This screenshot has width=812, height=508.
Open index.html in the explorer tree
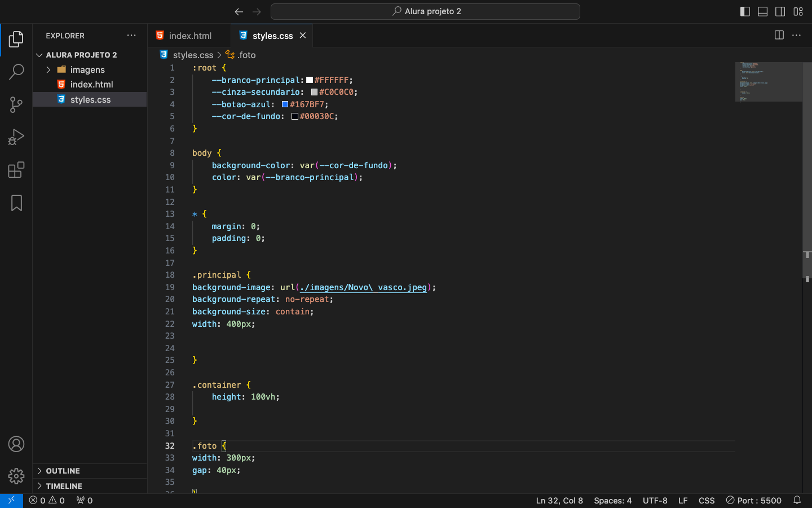[90, 84]
